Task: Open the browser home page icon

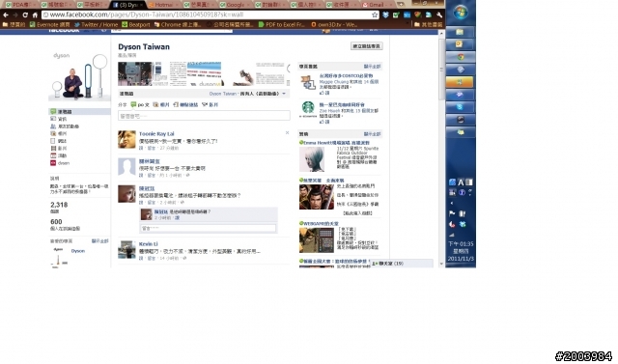Action: pyautogui.click(x=35, y=14)
